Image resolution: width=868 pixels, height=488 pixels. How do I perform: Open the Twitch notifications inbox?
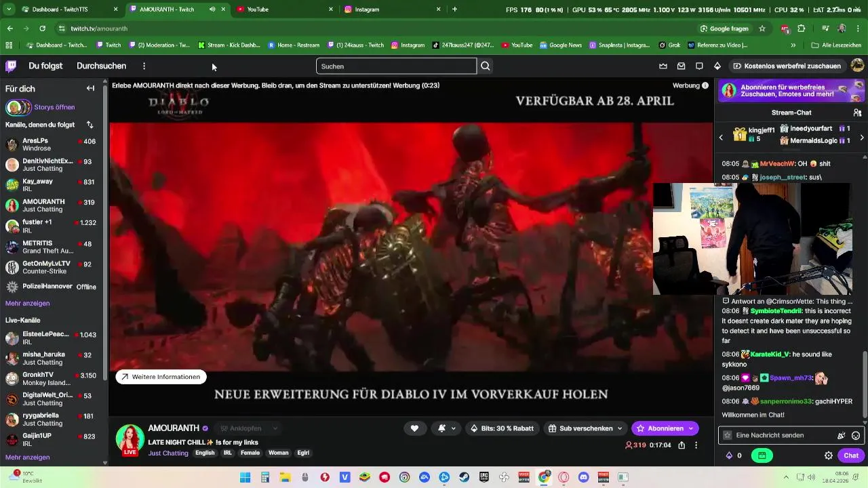682,66
